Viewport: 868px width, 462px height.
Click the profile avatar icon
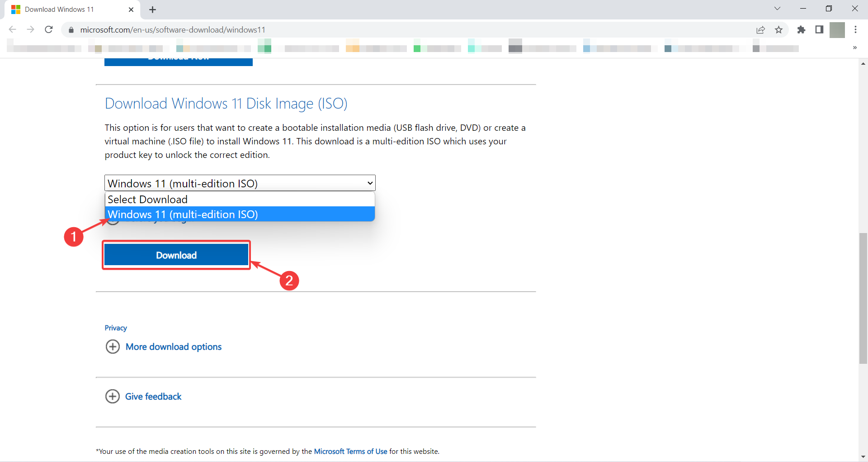tap(838, 29)
